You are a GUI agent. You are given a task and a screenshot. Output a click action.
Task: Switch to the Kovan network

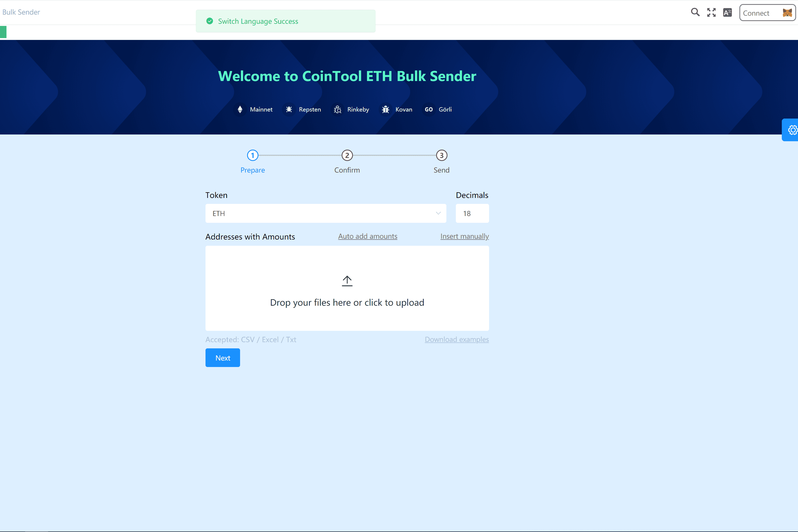click(385, 109)
